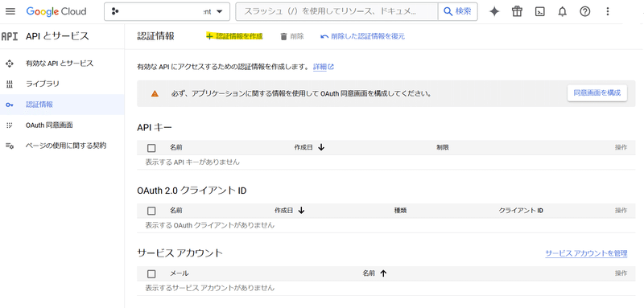644x308 pixels.
Task: Toggle the OAuth 2.0 クライアント select-all checkbox
Action: coord(151,211)
